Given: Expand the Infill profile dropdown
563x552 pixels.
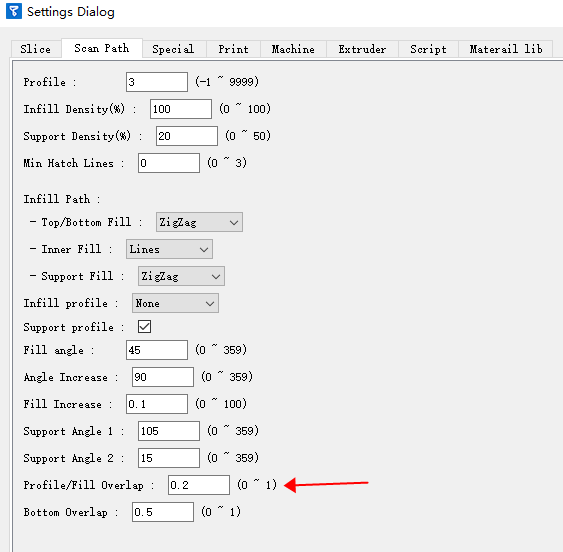Looking at the screenshot, I should point(175,303).
